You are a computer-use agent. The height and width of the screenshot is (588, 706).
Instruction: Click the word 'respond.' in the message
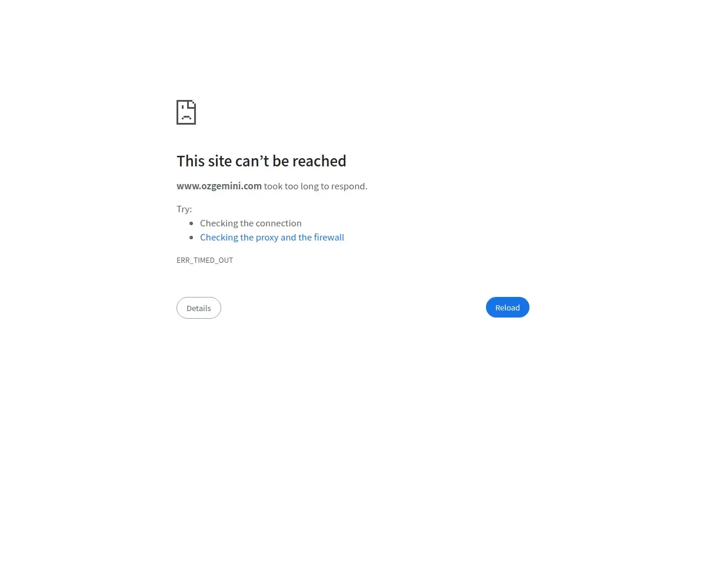coord(349,187)
